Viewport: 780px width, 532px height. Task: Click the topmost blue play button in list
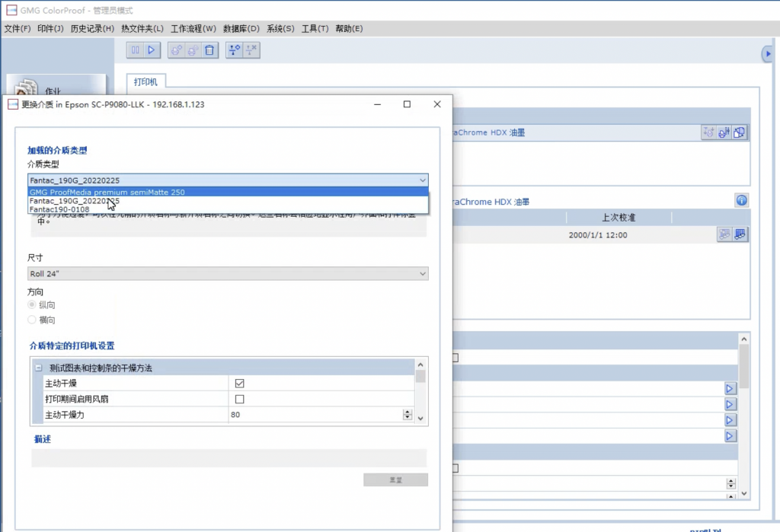(x=730, y=389)
